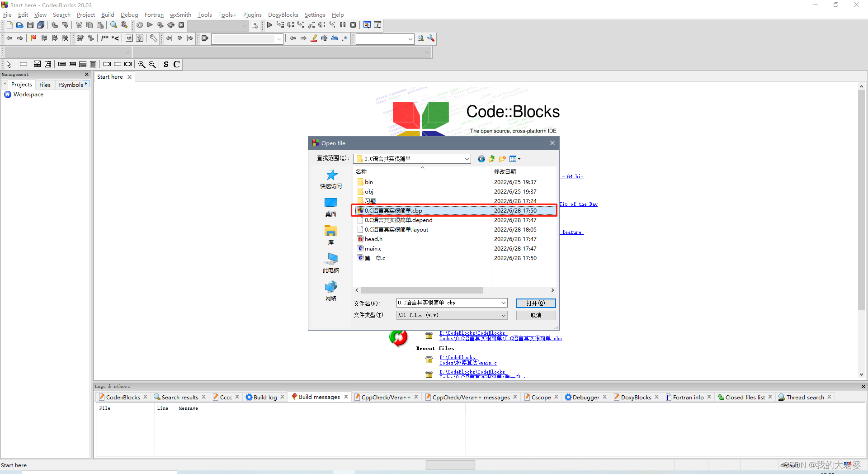Open the wxSmith menu
The height and width of the screenshot is (474, 868).
180,14
